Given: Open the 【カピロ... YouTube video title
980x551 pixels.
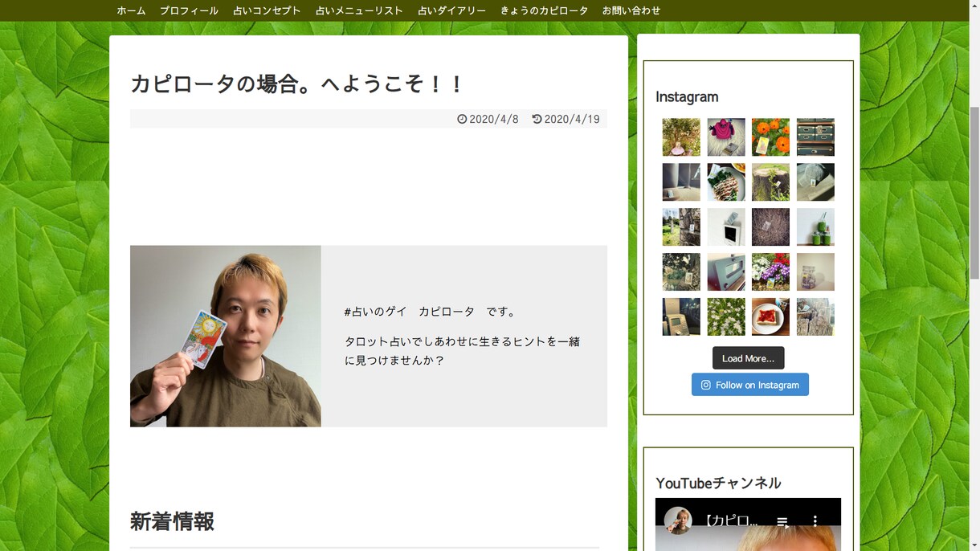Looking at the screenshot, I should (x=731, y=521).
